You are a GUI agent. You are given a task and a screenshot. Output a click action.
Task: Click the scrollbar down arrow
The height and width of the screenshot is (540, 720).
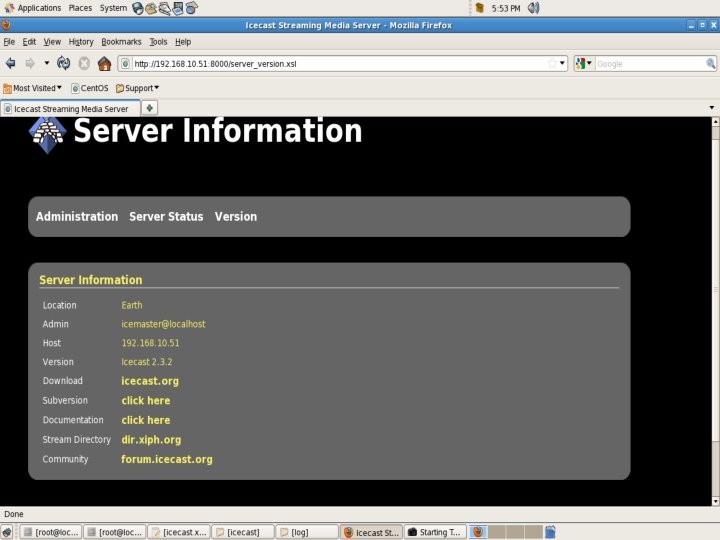pos(715,501)
